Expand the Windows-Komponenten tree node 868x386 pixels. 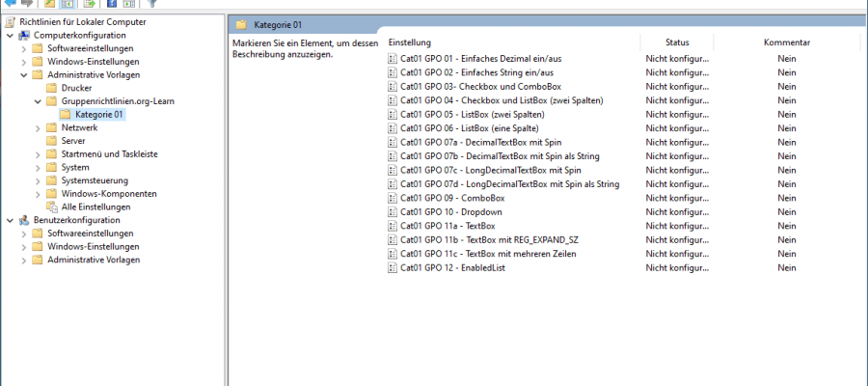coord(38,193)
